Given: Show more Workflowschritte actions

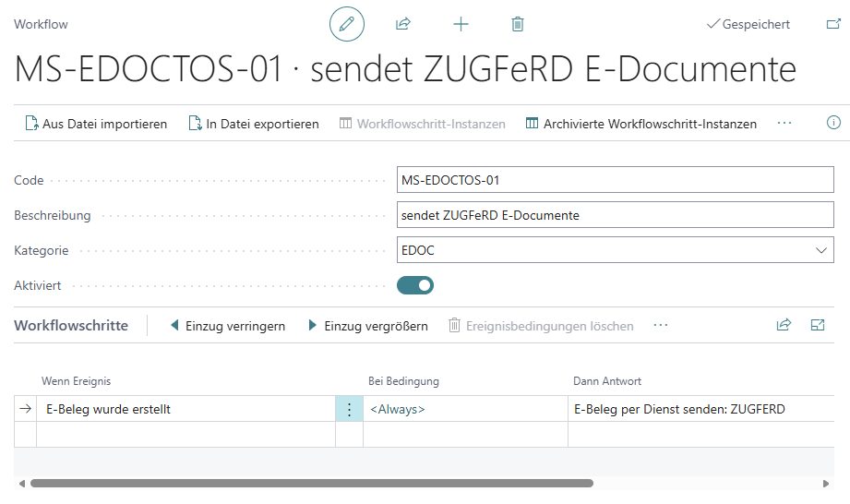Looking at the screenshot, I should point(661,325).
